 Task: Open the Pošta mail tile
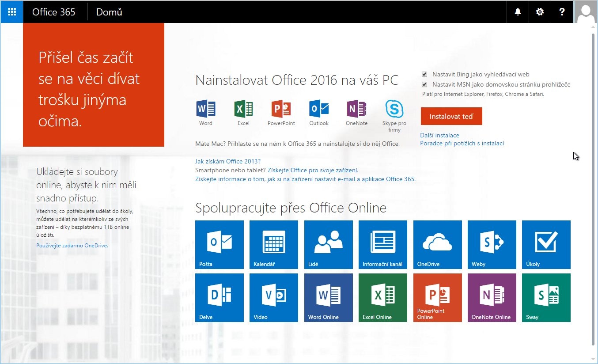tap(220, 245)
